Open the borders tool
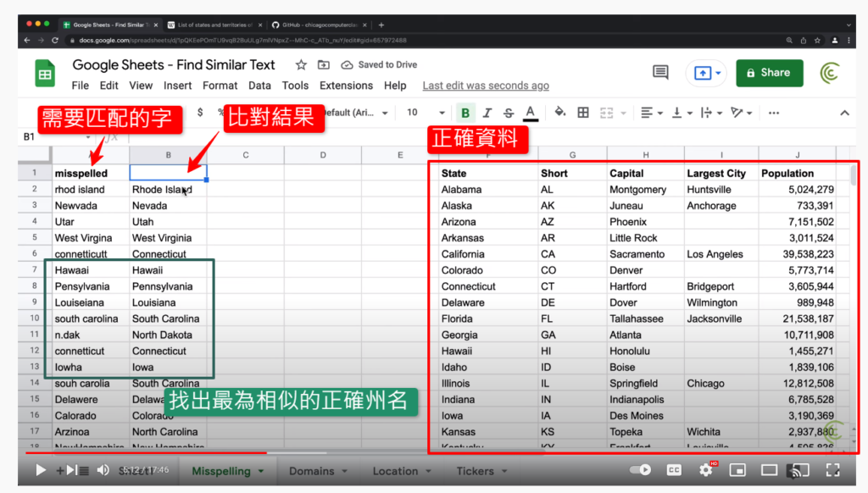 click(x=583, y=113)
